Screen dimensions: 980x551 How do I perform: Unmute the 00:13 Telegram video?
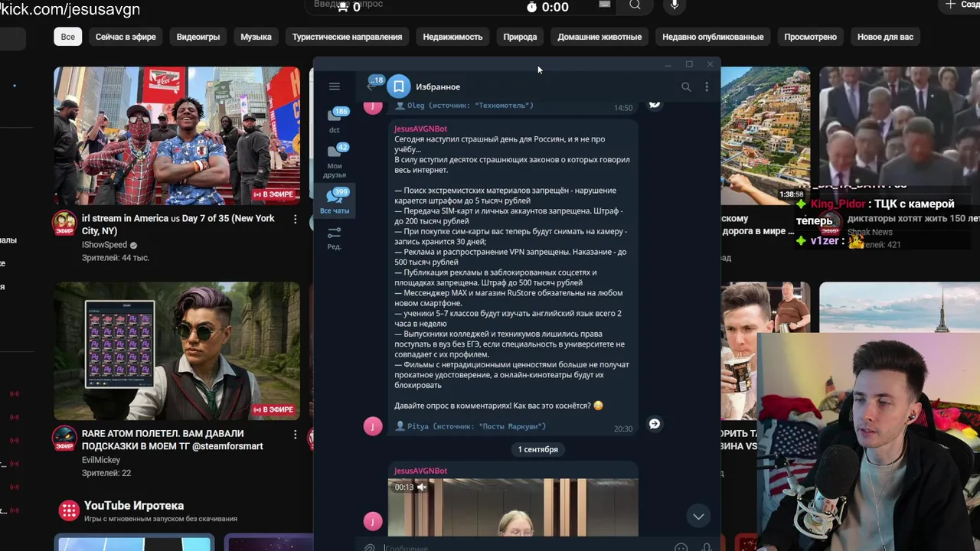[x=421, y=487]
